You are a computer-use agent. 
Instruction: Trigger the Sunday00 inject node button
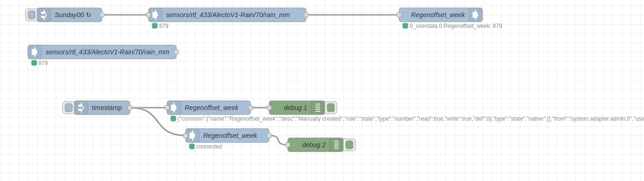click(32, 15)
